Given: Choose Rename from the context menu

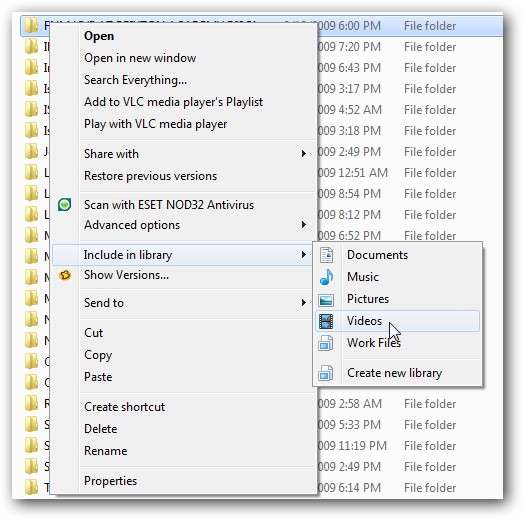Looking at the screenshot, I should pyautogui.click(x=105, y=451).
